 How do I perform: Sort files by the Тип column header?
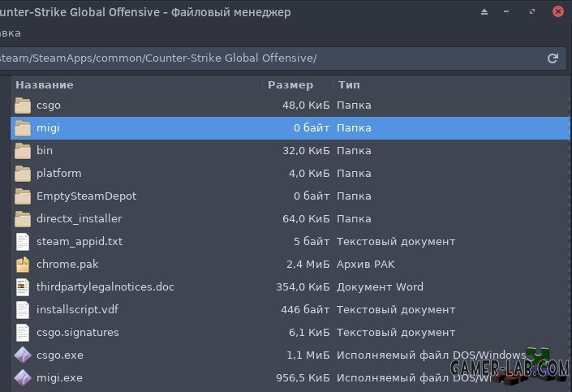349,85
